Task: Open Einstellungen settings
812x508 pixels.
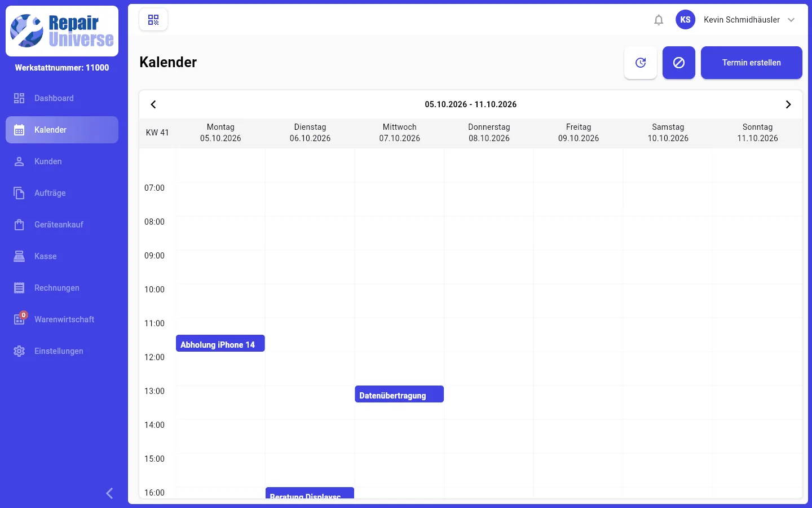Action: [62, 351]
